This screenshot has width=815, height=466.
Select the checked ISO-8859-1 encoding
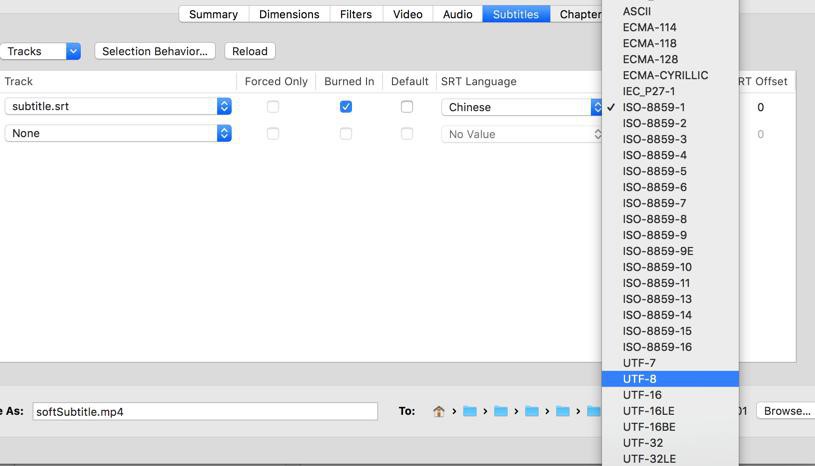[670, 108]
